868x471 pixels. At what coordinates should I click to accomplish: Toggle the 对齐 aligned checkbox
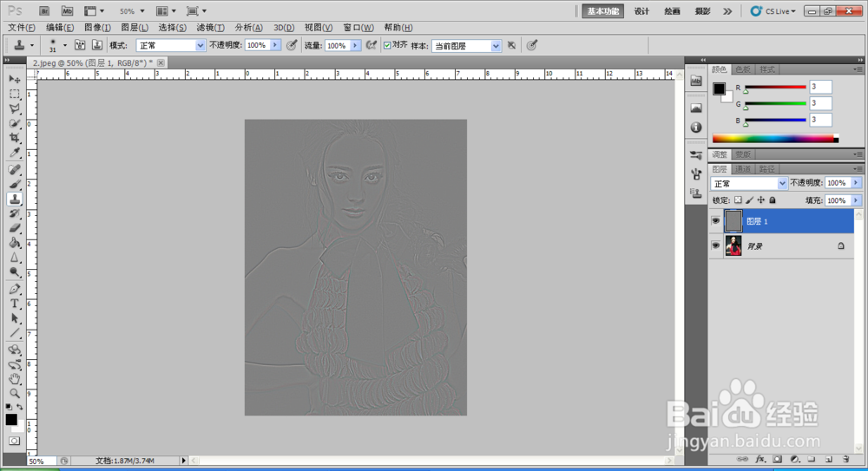click(x=387, y=45)
